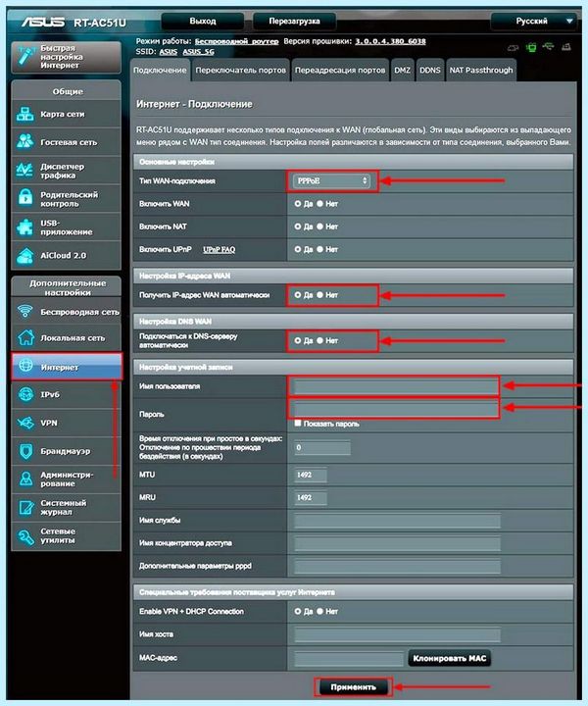Click the Имя хоста input field
The image size is (588, 706).
click(397, 634)
